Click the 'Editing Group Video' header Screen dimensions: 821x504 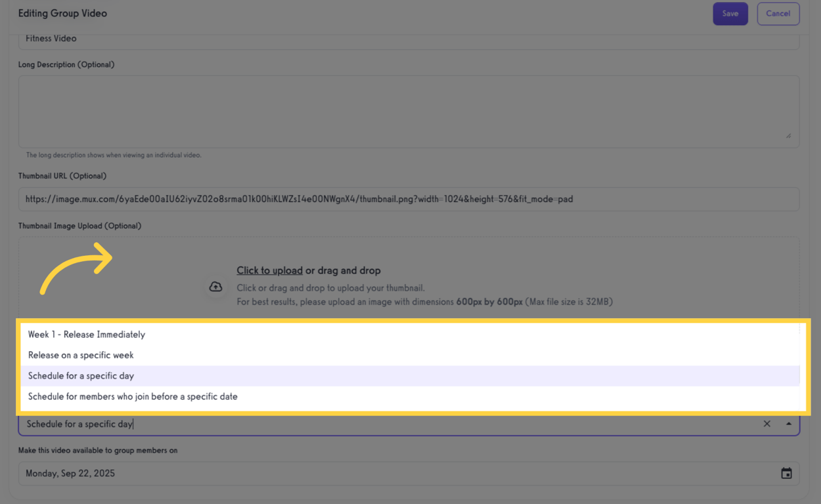click(62, 12)
